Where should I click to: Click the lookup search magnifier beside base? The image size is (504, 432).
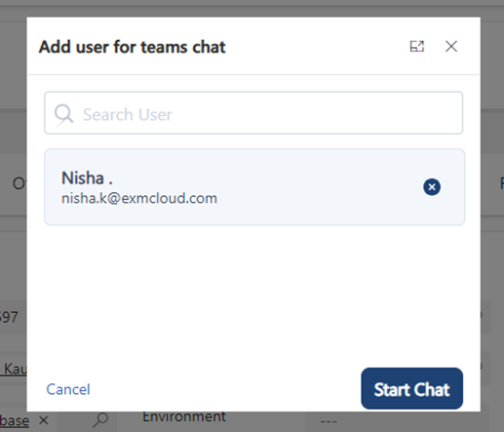pos(100,420)
